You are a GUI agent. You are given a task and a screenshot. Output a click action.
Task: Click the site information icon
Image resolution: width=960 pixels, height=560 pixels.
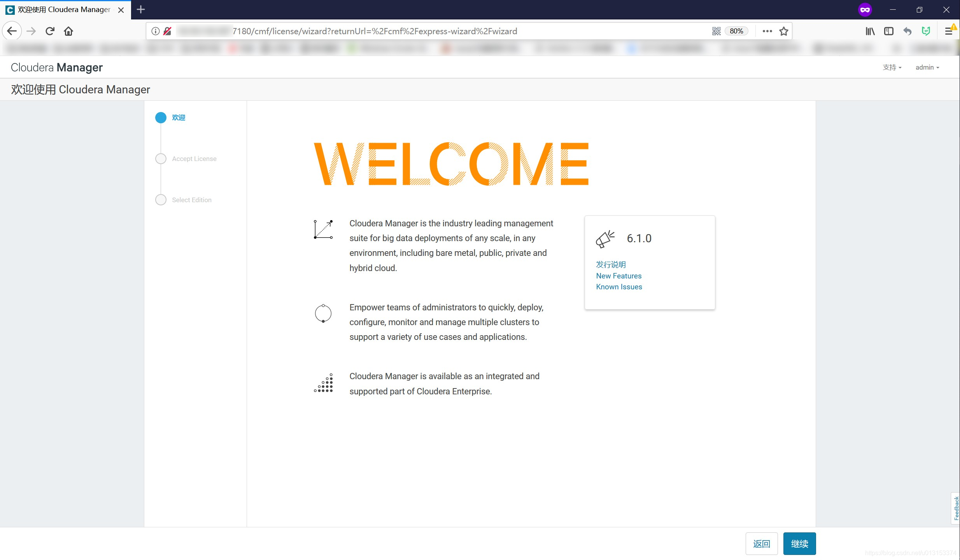156,31
